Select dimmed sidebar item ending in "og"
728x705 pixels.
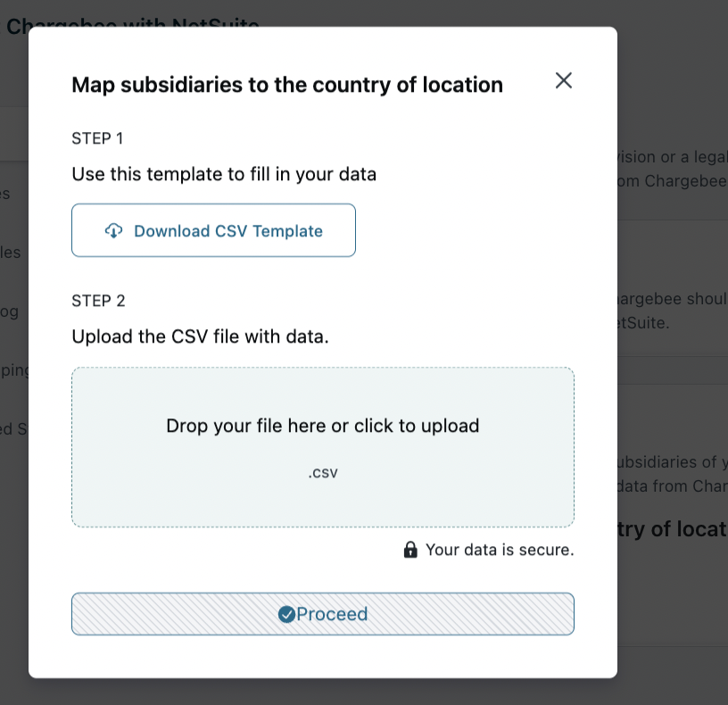click(x=10, y=311)
